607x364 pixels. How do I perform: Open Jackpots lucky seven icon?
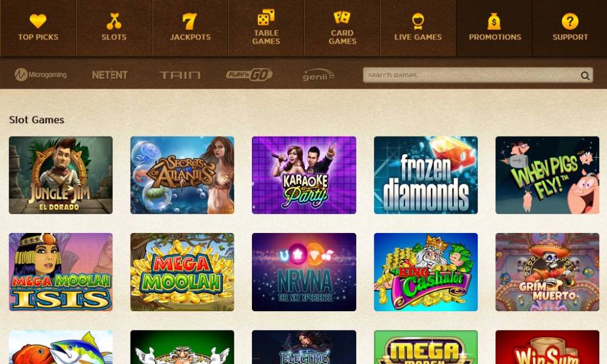(x=189, y=21)
